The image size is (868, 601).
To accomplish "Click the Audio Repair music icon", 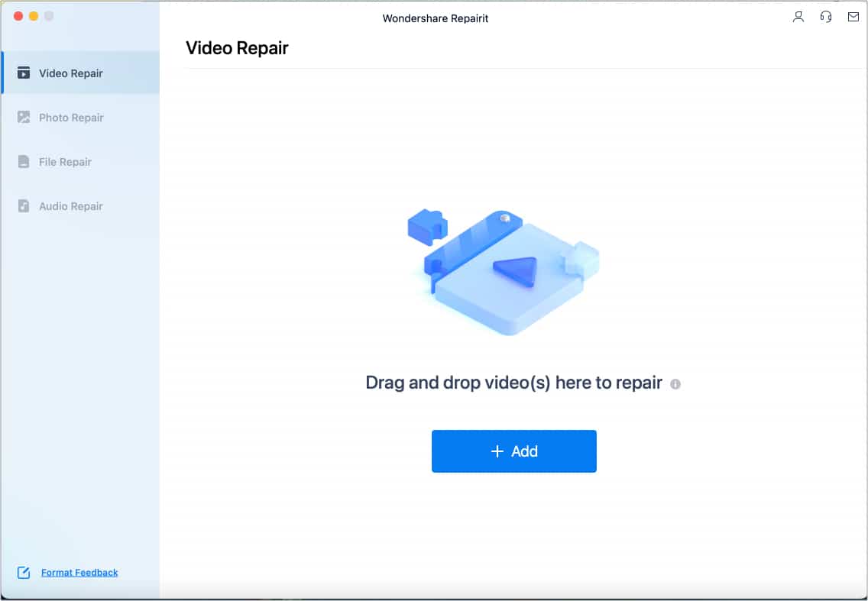I will tap(23, 205).
